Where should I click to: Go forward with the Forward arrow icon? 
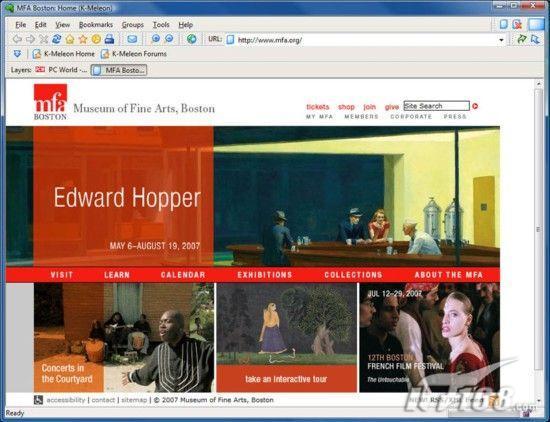31,39
